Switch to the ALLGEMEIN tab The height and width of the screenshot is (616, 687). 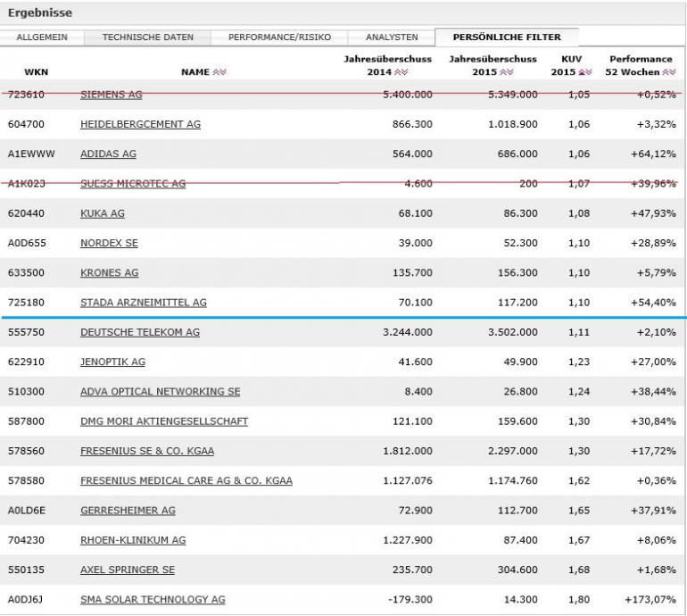42,37
